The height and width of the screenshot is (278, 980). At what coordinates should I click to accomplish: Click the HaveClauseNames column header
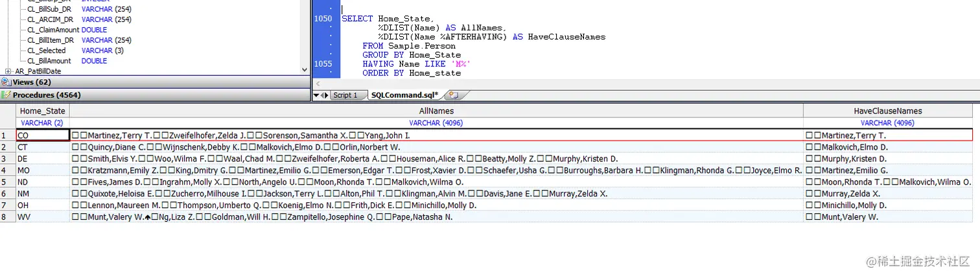pos(887,111)
